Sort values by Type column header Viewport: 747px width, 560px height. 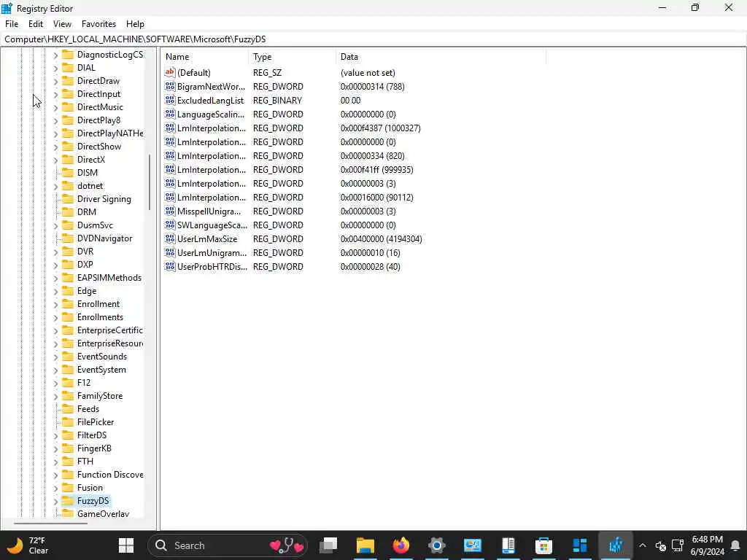coord(292,57)
